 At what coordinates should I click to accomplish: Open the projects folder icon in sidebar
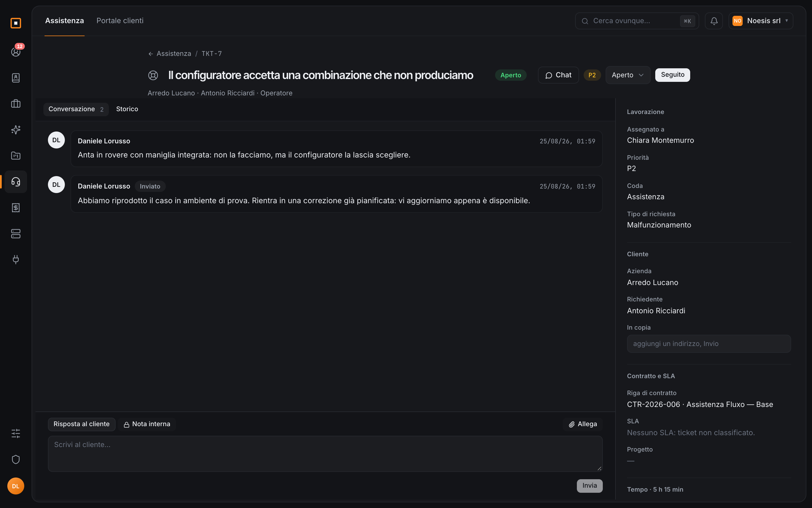(16, 156)
